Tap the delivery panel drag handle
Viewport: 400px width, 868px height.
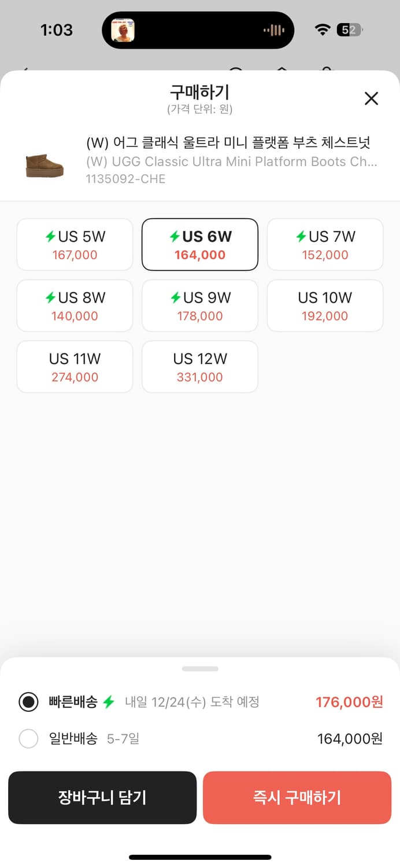click(x=200, y=669)
